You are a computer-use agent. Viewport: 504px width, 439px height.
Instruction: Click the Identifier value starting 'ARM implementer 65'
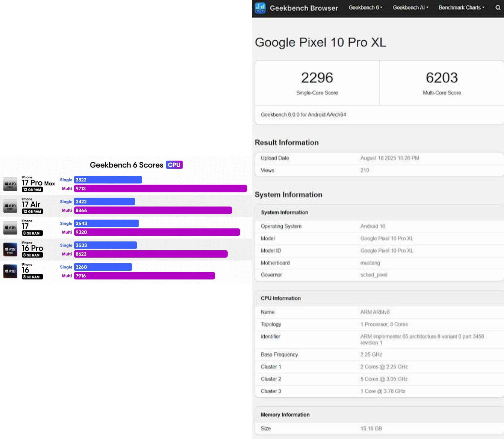(x=422, y=340)
